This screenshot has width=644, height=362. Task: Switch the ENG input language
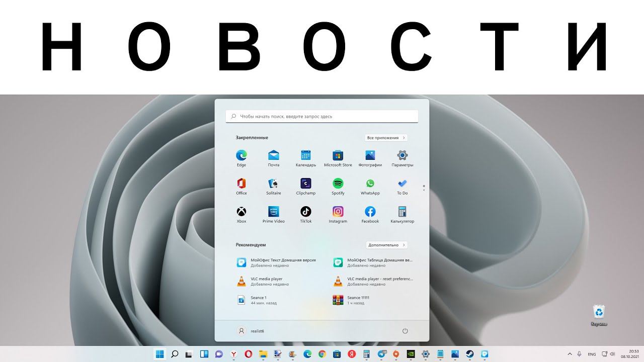592,354
